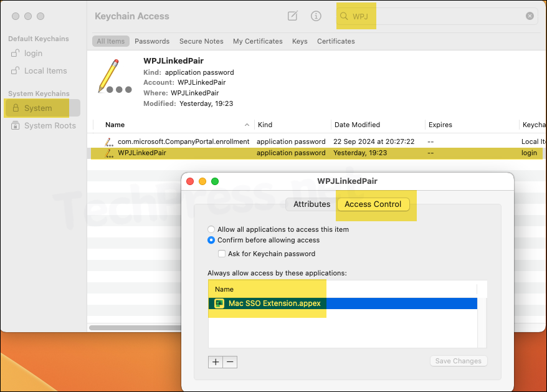
Task: Switch to the Certificates tab
Action: (336, 41)
